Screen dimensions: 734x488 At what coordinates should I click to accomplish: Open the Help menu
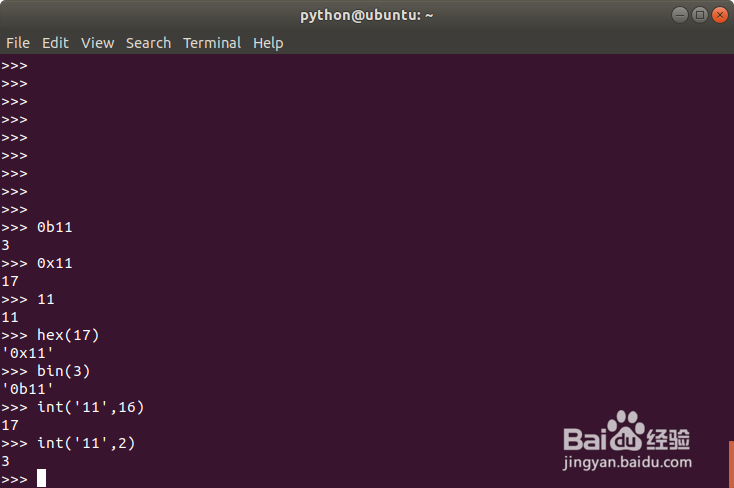268,43
